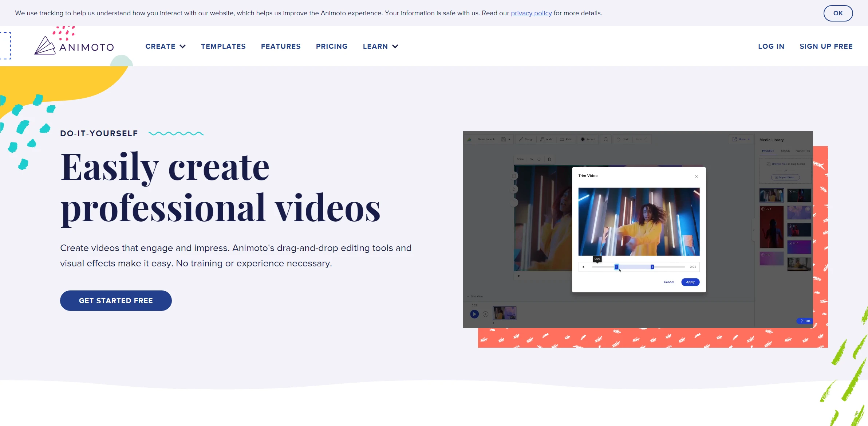868x426 pixels.
Task: Click the Audio music note tool
Action: pyautogui.click(x=547, y=139)
